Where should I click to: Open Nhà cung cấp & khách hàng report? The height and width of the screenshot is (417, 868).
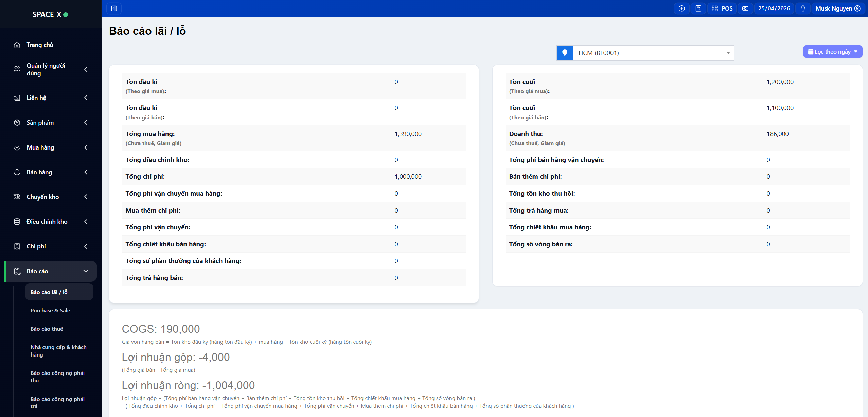tap(58, 351)
